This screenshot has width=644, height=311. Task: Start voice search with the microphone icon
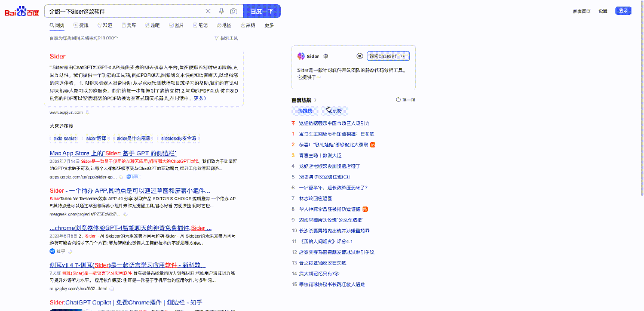(x=222, y=11)
